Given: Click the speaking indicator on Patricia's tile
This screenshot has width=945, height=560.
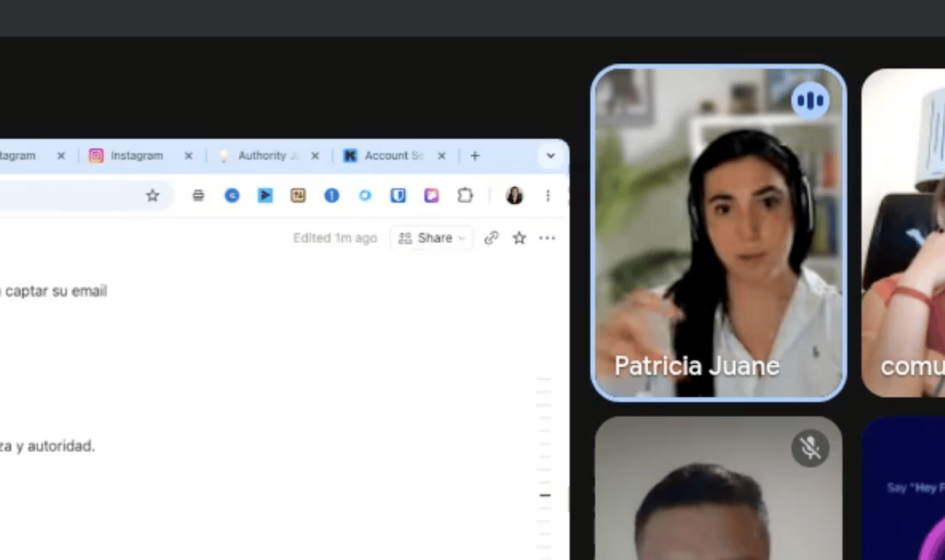Looking at the screenshot, I should pos(810,100).
